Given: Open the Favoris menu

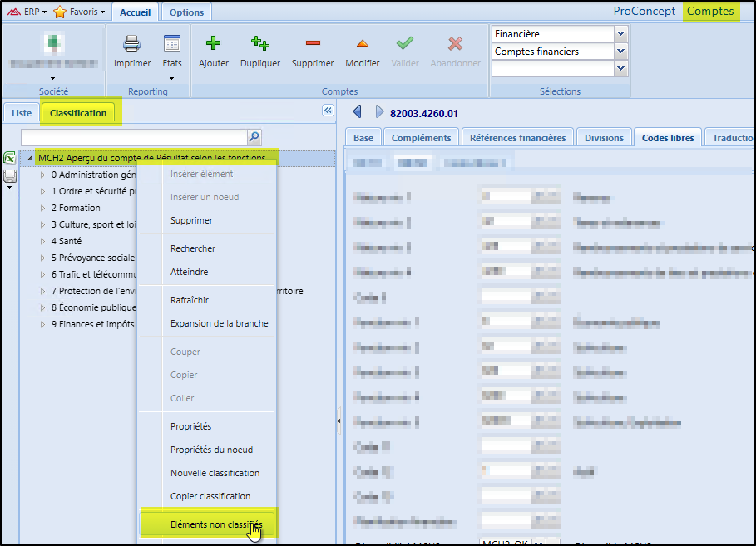Looking at the screenshot, I should [x=79, y=12].
